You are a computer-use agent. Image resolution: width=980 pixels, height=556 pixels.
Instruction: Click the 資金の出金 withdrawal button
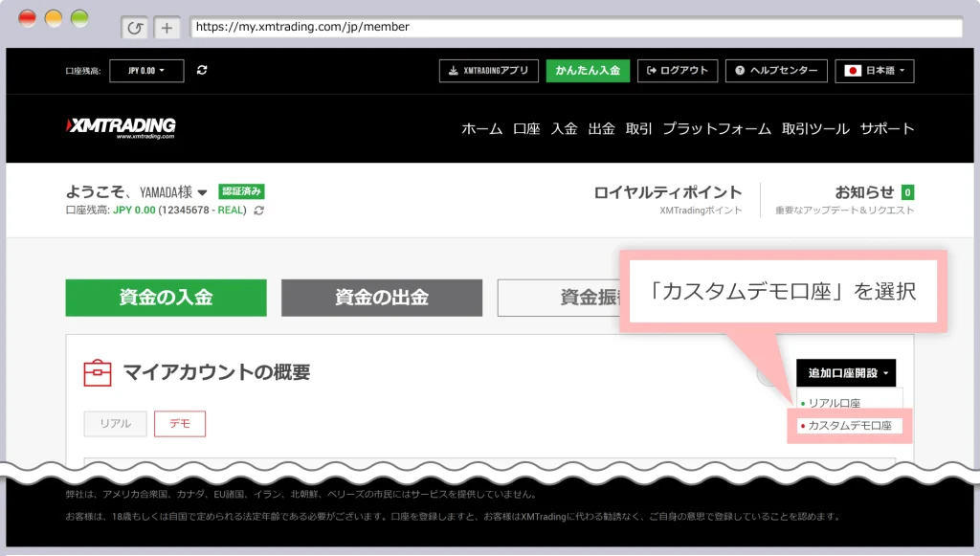(382, 298)
